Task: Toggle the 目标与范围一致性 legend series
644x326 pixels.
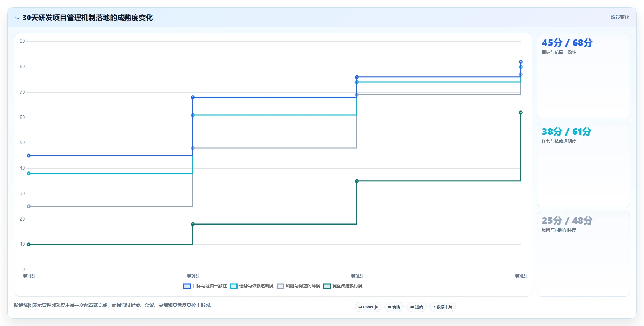Action: pos(205,286)
